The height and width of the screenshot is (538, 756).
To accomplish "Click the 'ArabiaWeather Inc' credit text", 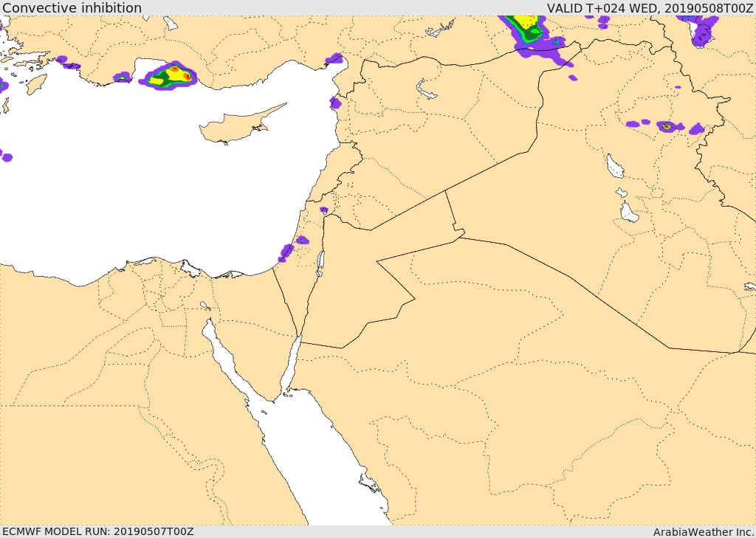I will [704, 532].
